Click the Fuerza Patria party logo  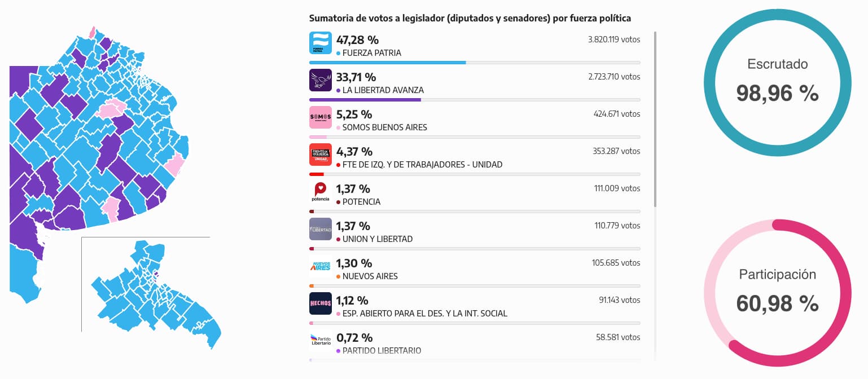point(321,43)
